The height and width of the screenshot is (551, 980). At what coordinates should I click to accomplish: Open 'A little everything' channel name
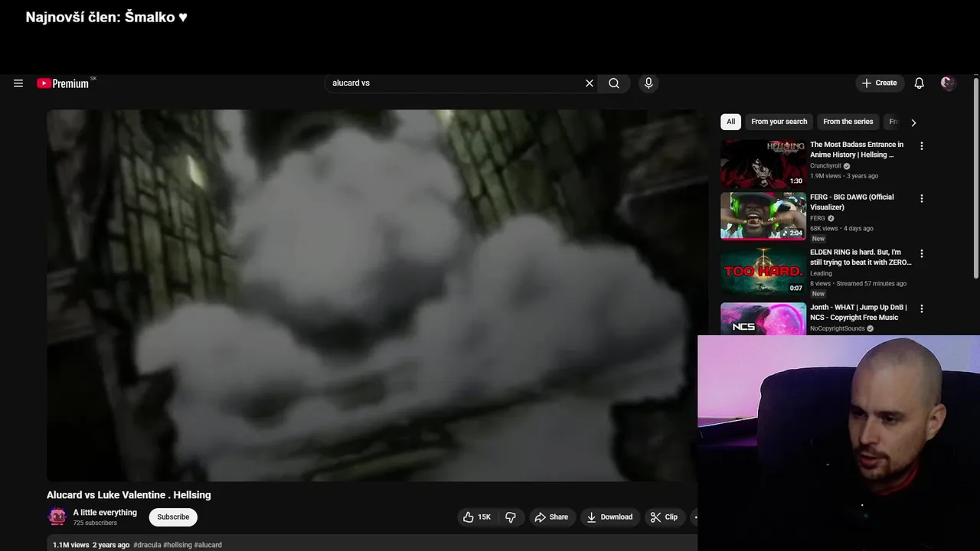(x=105, y=513)
